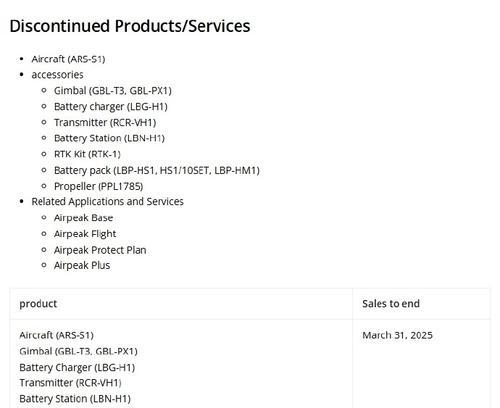Click the accessories bullet text

pyautogui.click(x=57, y=75)
